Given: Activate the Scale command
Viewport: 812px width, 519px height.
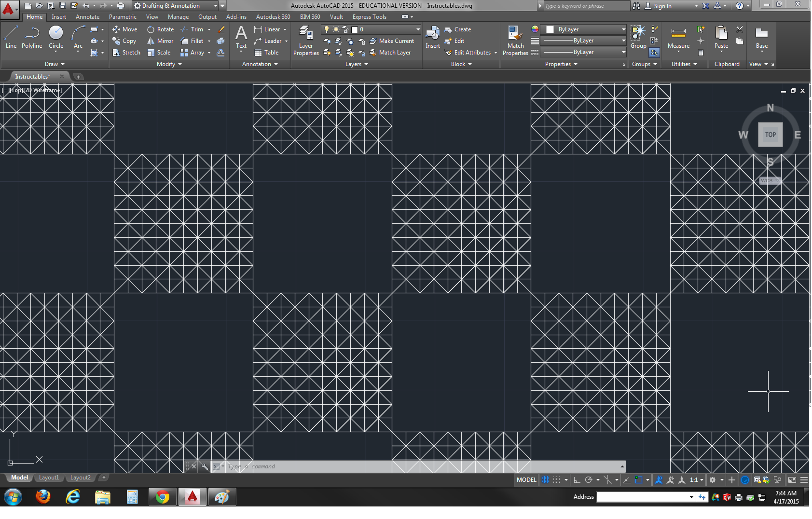Looking at the screenshot, I should tap(159, 53).
